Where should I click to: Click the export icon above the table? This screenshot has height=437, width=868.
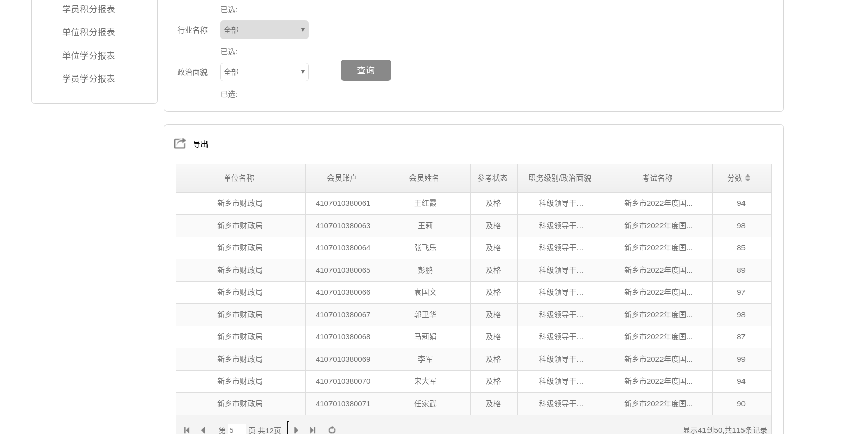coord(180,144)
